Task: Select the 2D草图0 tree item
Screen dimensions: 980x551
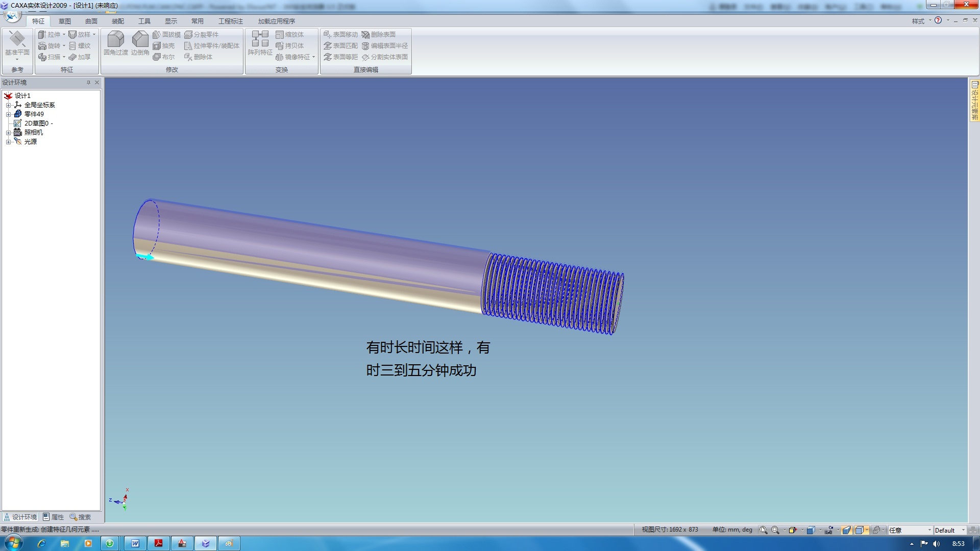Action: coord(33,123)
